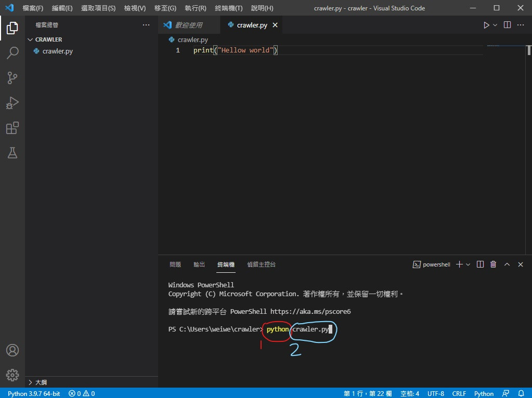Viewport: 532px width, 398px height.
Task: Open the 選取項目(S) menu
Action: (98, 8)
